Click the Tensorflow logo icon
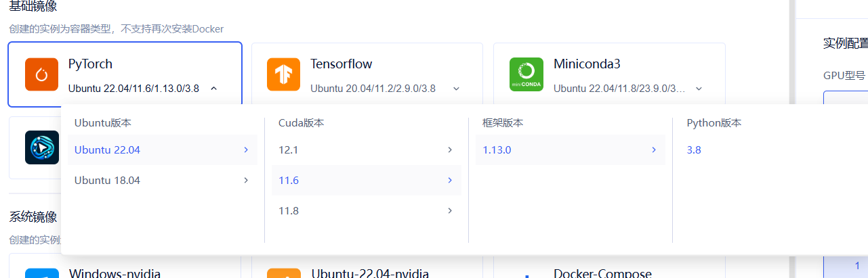Image resolution: width=868 pixels, height=278 pixels. click(x=283, y=74)
